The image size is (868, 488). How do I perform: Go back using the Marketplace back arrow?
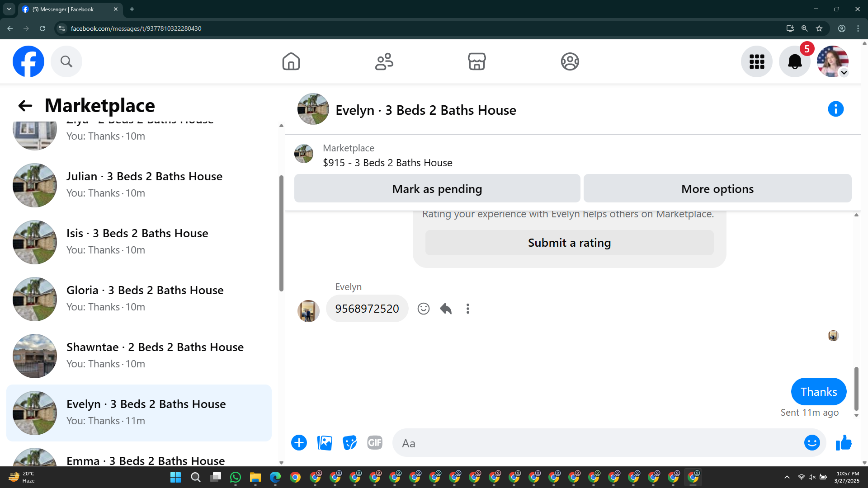(x=25, y=106)
